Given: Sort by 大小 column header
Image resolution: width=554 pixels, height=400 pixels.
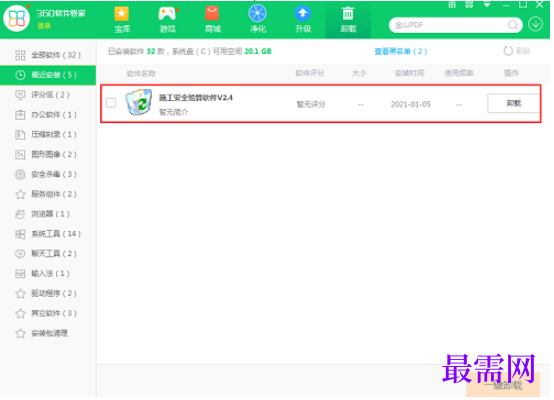Looking at the screenshot, I should 359,73.
